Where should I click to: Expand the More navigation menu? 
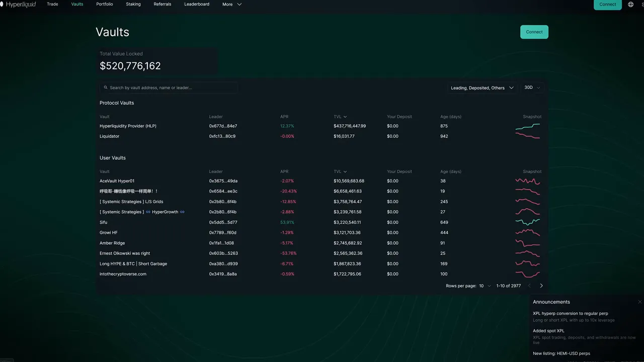(232, 4)
